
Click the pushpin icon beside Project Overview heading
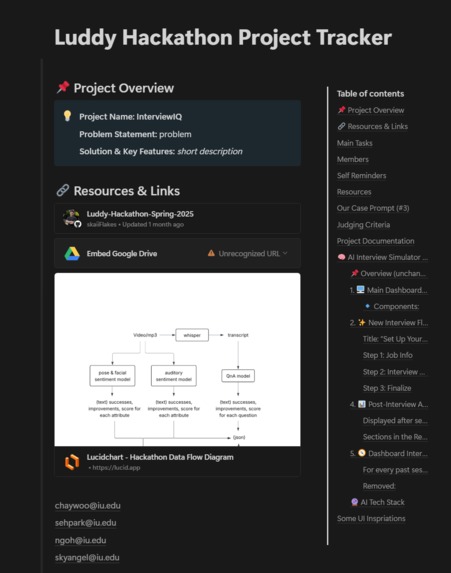63,87
